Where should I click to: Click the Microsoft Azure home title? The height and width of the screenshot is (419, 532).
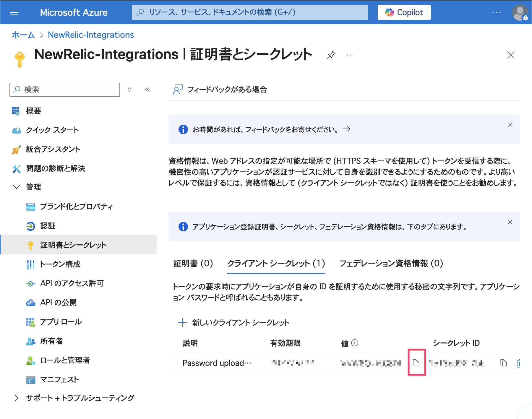[x=74, y=12]
